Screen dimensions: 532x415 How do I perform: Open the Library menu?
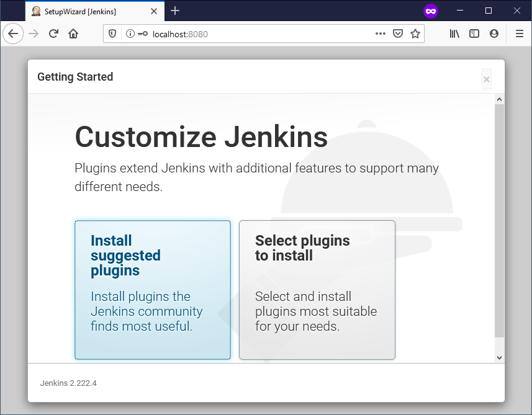454,34
